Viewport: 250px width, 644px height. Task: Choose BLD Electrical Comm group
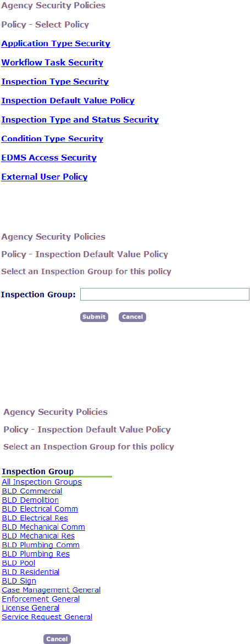(x=40, y=509)
